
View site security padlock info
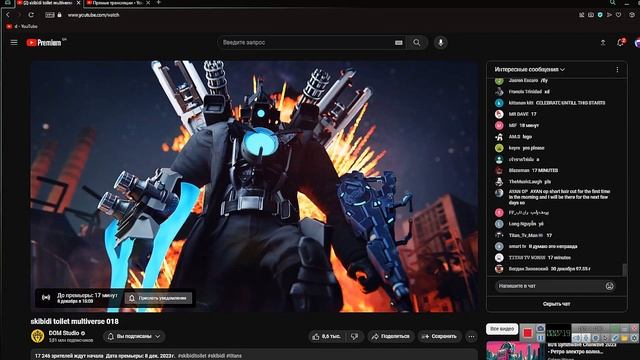pos(60,15)
